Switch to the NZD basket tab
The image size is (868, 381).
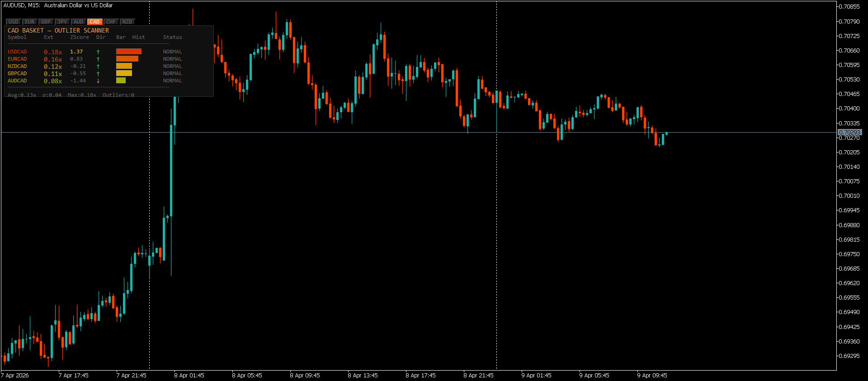click(127, 22)
